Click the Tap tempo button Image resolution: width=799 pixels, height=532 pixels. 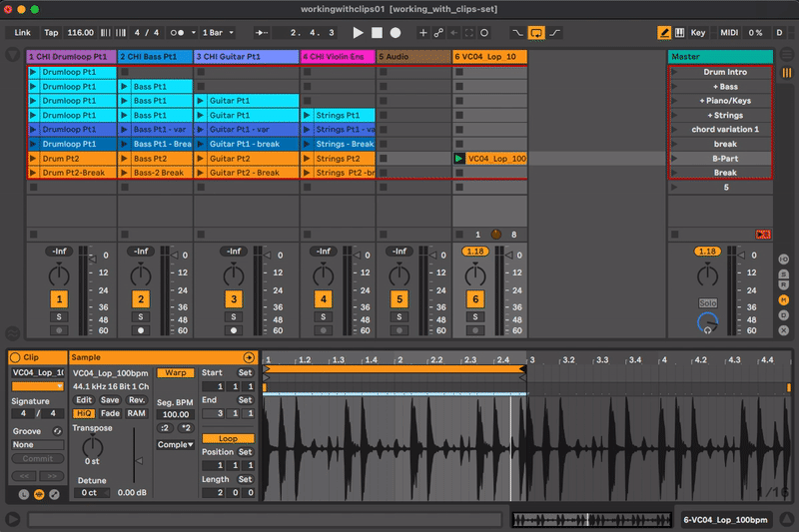51,33
